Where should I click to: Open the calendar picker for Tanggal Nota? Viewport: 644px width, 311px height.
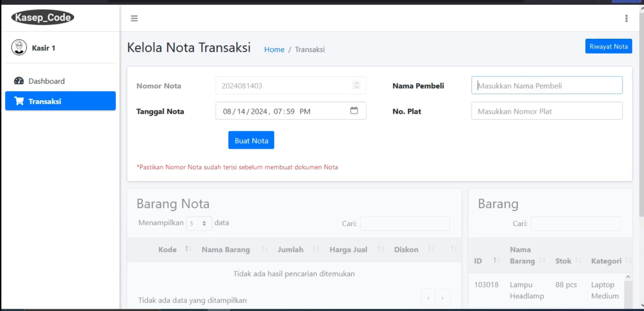[354, 110]
